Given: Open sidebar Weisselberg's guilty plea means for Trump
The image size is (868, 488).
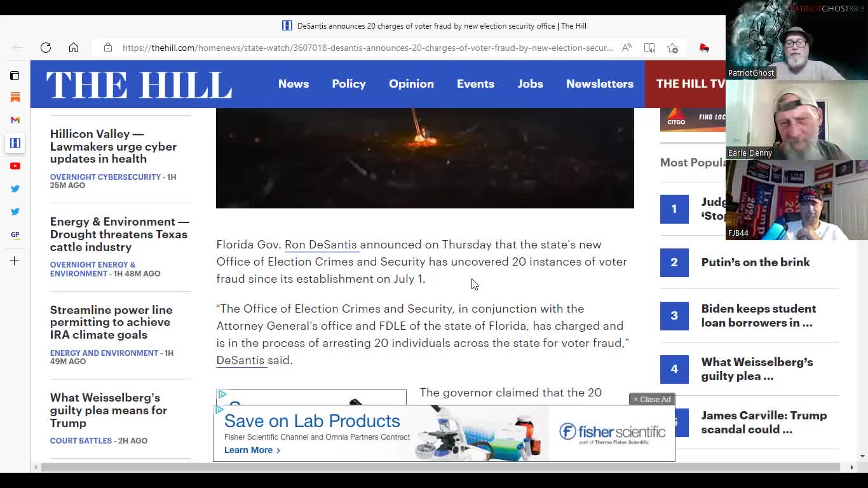Looking at the screenshot, I should (x=109, y=410).
